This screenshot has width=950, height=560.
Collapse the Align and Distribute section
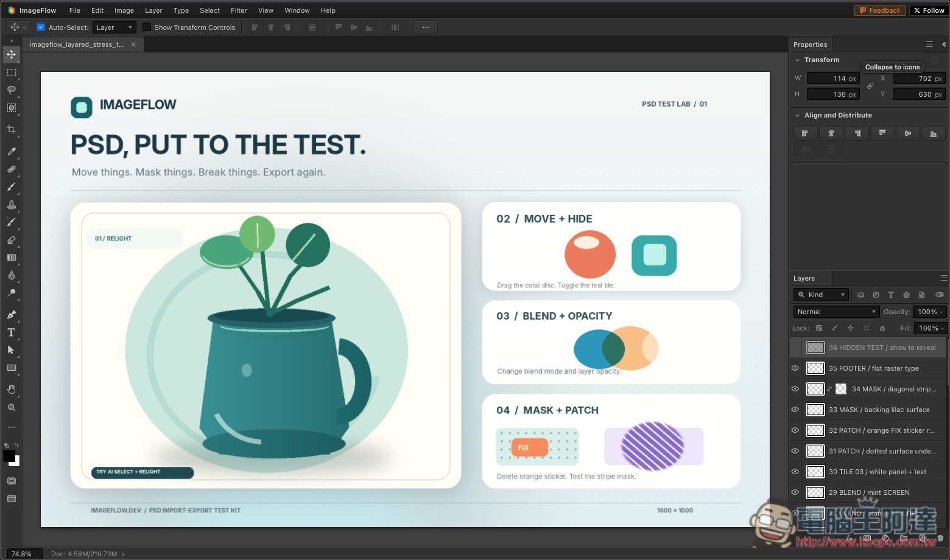point(798,115)
